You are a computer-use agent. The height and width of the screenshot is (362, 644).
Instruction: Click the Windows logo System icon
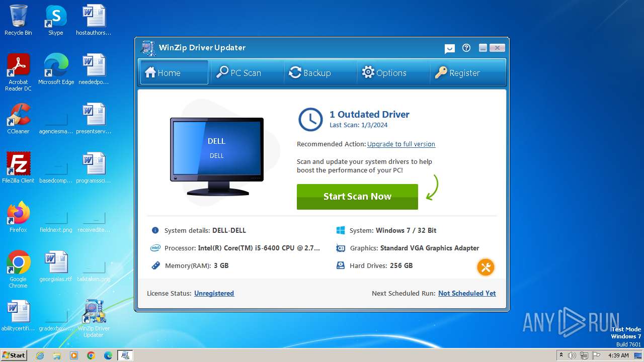(341, 230)
